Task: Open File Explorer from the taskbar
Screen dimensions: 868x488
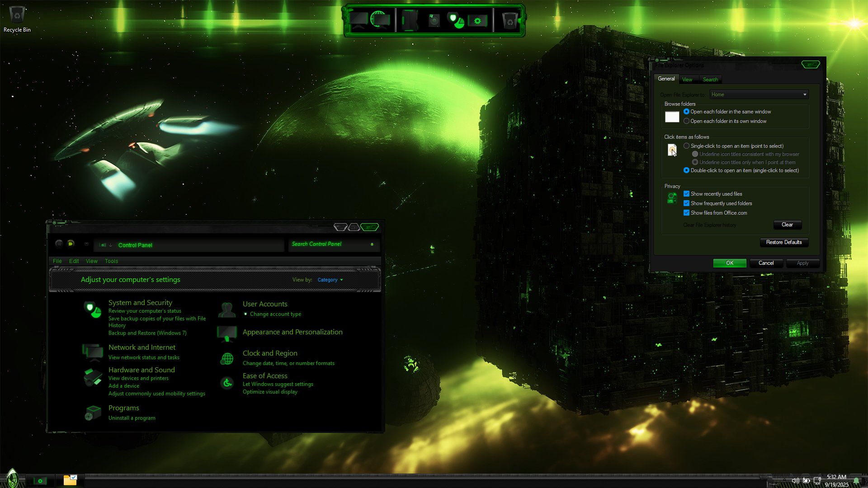Action: 70,480
